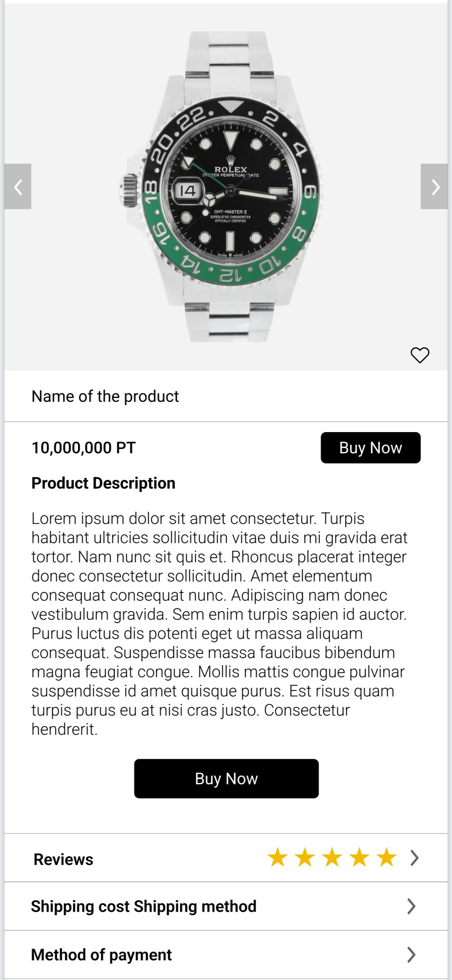The height and width of the screenshot is (980, 452).
Task: Click the first review star
Action: 277,858
